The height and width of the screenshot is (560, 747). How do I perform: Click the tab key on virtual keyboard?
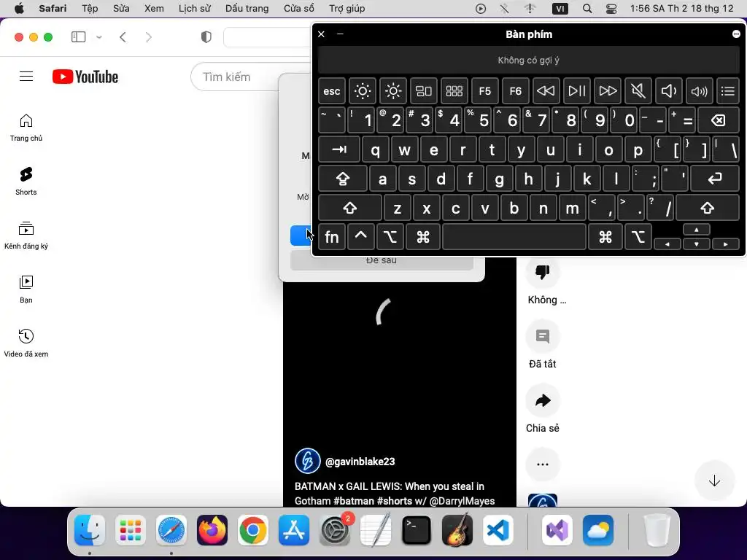point(338,149)
